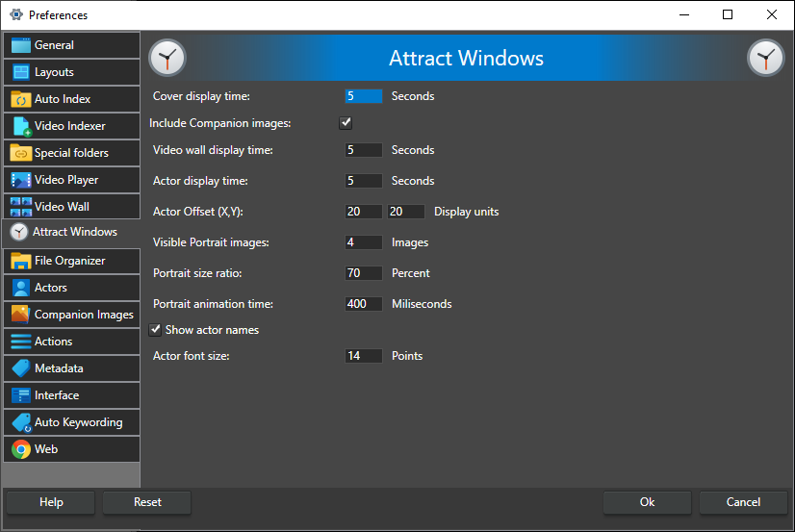Open Auto Index settings icon
This screenshot has width=795, height=532.
(x=20, y=99)
